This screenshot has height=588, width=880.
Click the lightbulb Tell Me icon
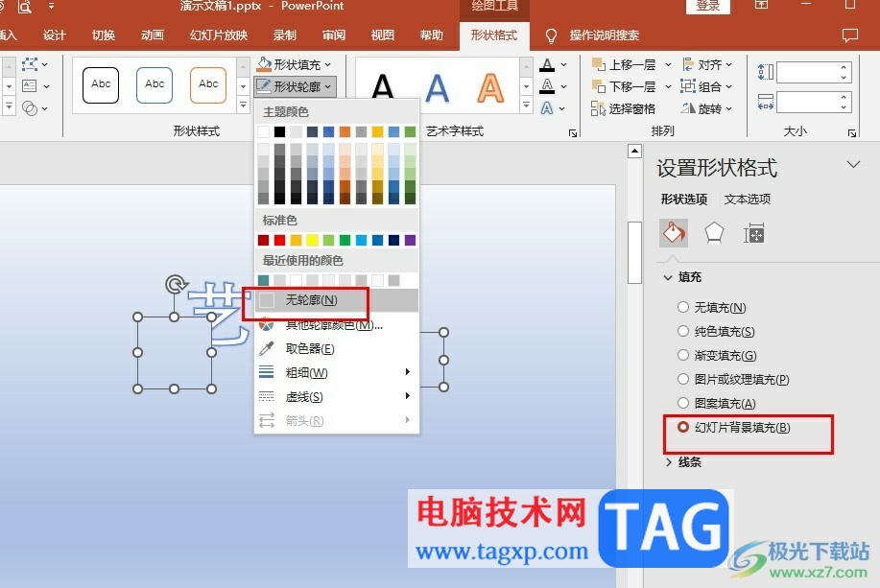(x=551, y=35)
